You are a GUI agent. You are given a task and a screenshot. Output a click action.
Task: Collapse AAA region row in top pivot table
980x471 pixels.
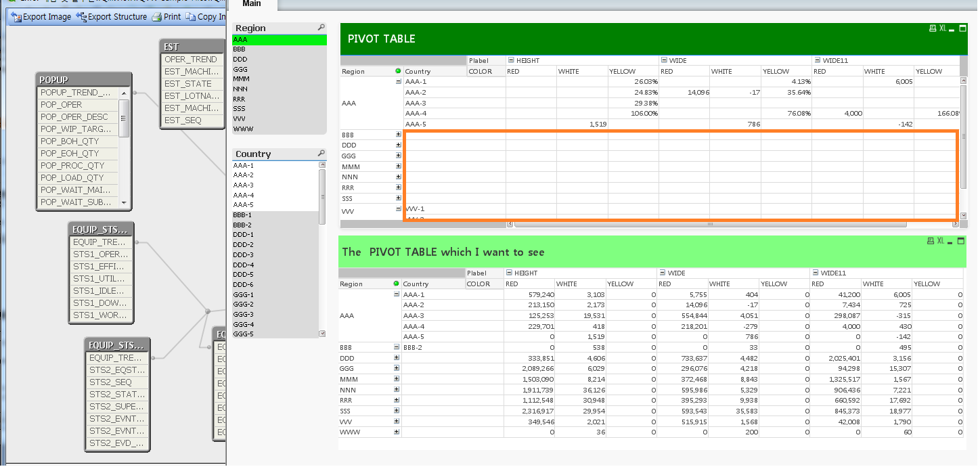[x=399, y=81]
